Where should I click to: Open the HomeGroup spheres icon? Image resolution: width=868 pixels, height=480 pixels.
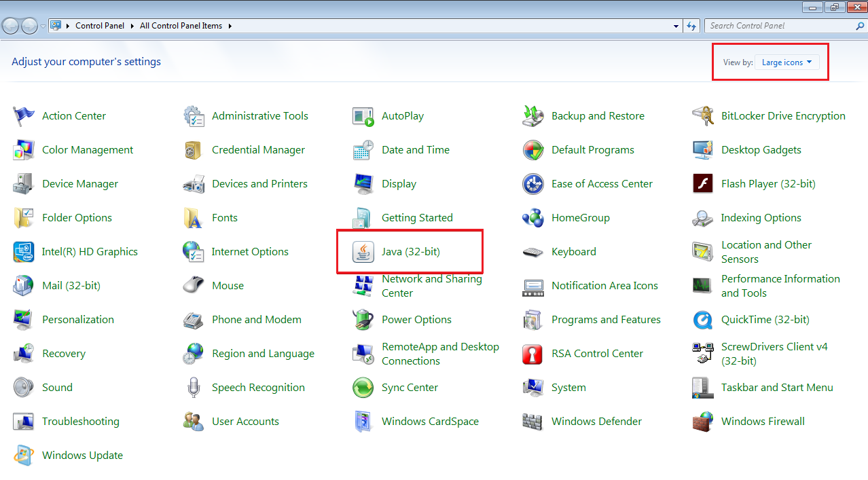point(533,218)
